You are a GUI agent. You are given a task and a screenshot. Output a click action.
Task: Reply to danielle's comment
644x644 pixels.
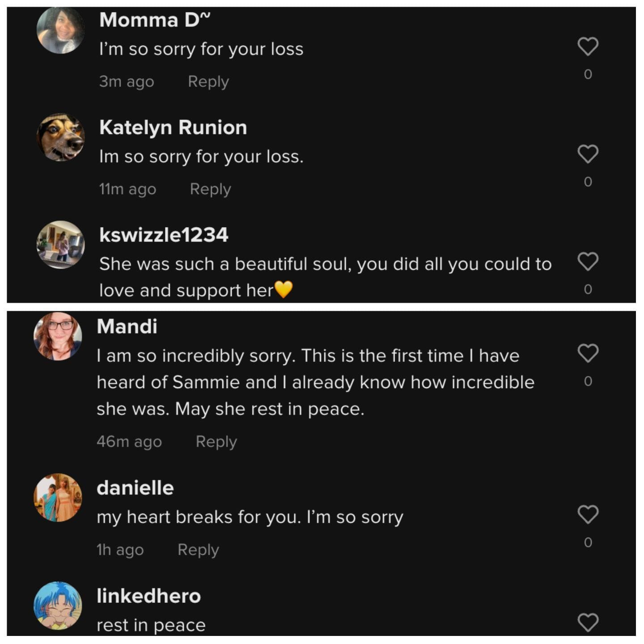198,550
